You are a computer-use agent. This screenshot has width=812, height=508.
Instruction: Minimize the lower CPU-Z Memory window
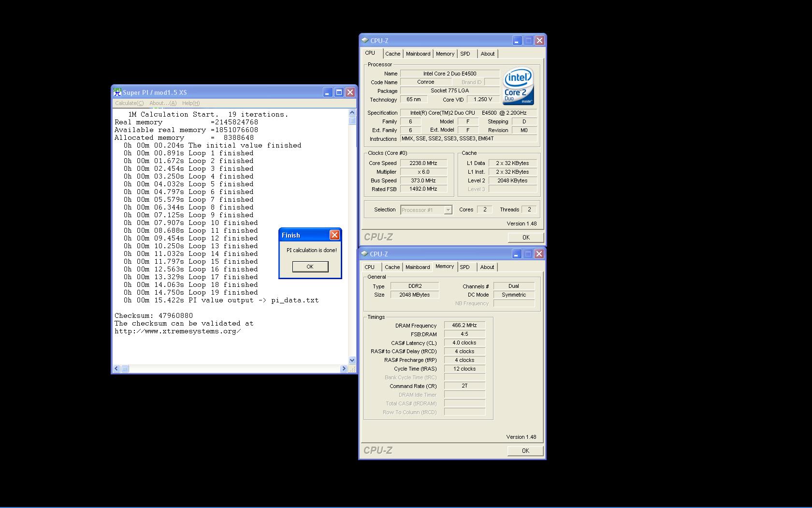(x=517, y=254)
